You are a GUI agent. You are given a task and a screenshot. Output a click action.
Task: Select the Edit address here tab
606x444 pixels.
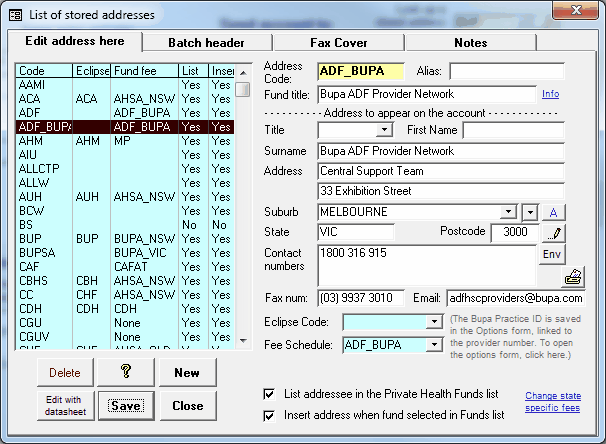(x=75, y=41)
